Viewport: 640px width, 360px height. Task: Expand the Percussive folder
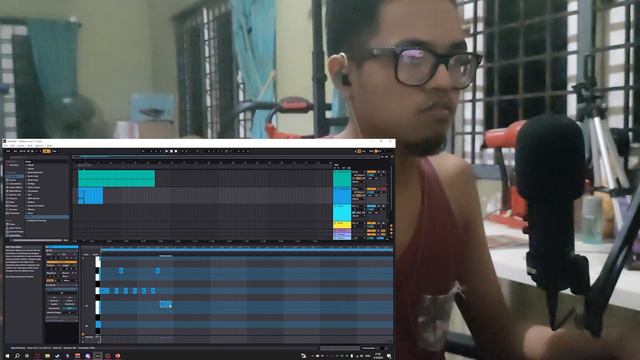click(x=27, y=191)
